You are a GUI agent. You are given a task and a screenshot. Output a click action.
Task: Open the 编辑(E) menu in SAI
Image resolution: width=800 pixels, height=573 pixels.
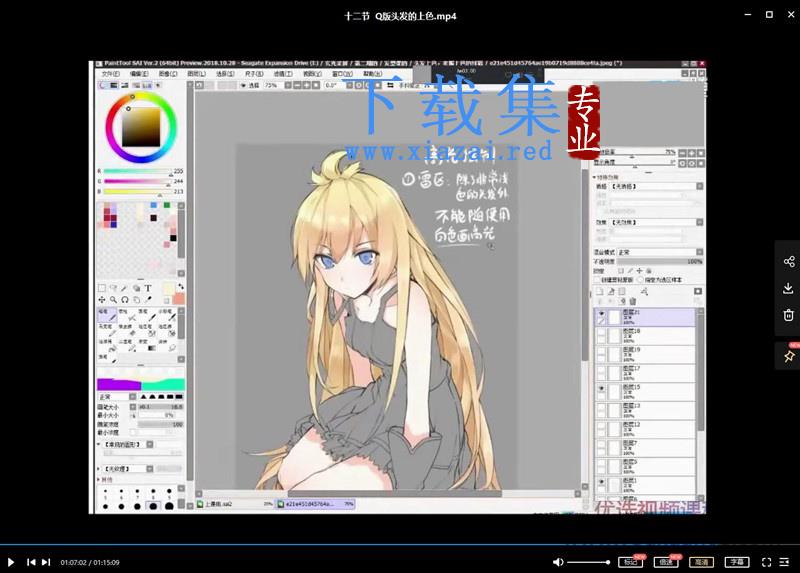coord(139,74)
